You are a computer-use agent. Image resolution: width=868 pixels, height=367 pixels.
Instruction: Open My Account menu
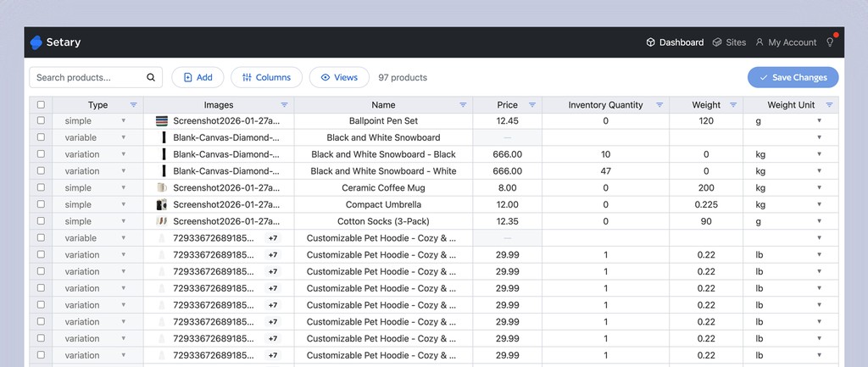pos(786,42)
